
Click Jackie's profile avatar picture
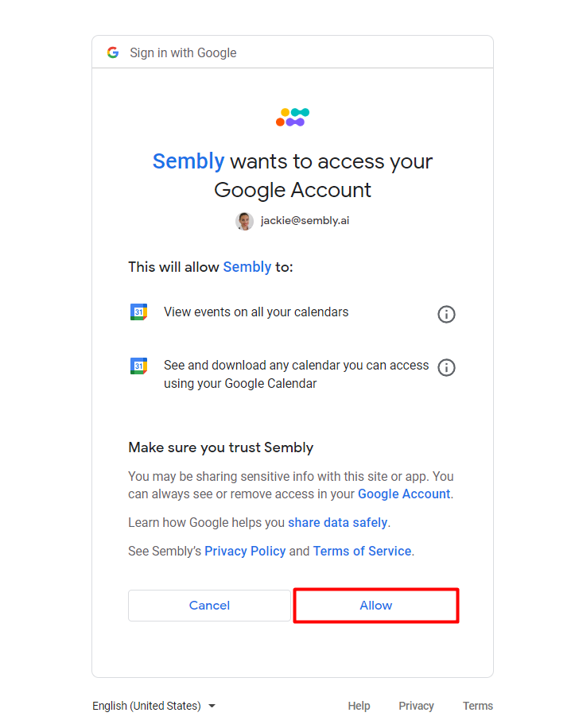click(244, 221)
